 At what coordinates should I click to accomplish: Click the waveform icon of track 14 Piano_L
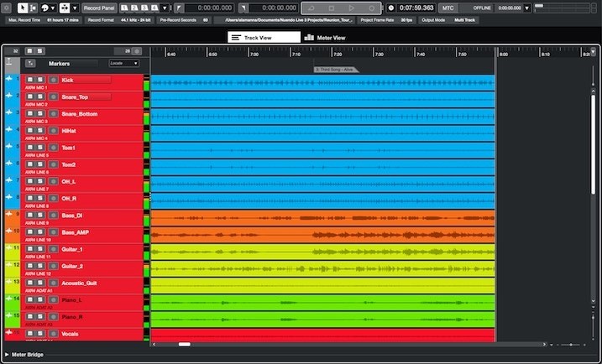pyautogui.click(x=9, y=299)
